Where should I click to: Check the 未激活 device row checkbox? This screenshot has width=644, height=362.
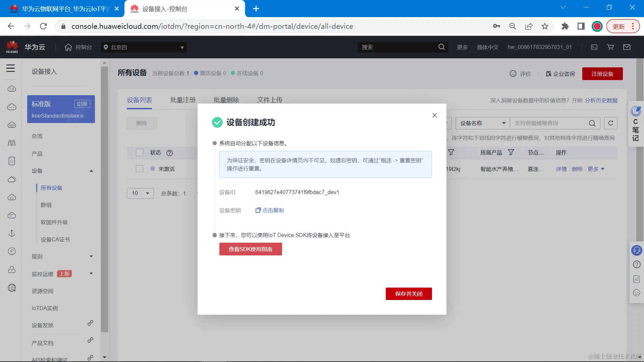pyautogui.click(x=140, y=169)
